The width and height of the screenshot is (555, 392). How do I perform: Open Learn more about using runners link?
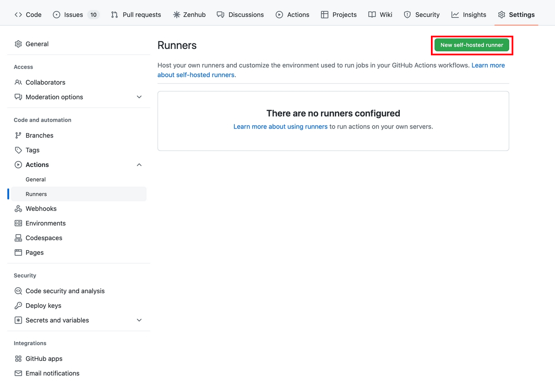click(280, 126)
